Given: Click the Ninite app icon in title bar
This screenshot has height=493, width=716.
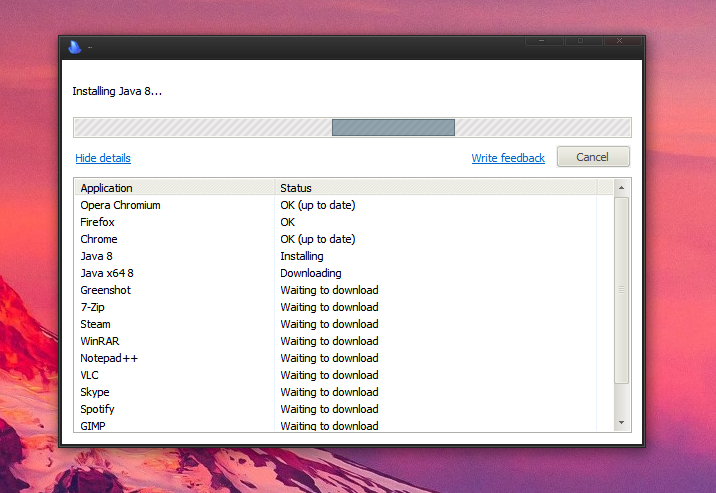Looking at the screenshot, I should point(74,47).
